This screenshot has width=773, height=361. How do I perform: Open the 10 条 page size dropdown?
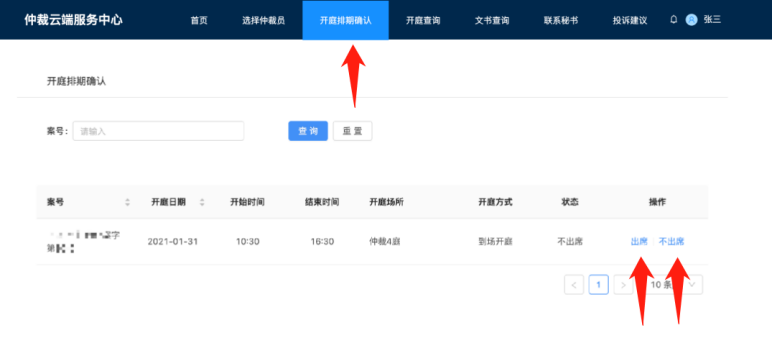tap(673, 285)
